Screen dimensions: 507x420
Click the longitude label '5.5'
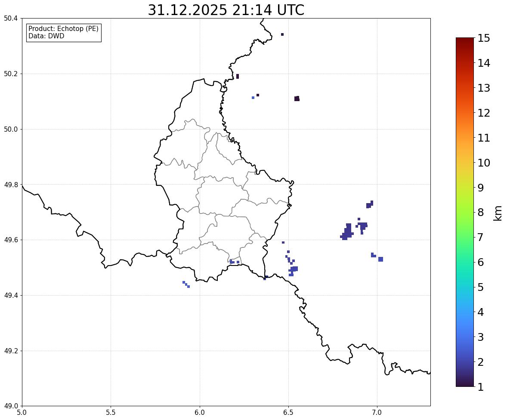(111, 413)
